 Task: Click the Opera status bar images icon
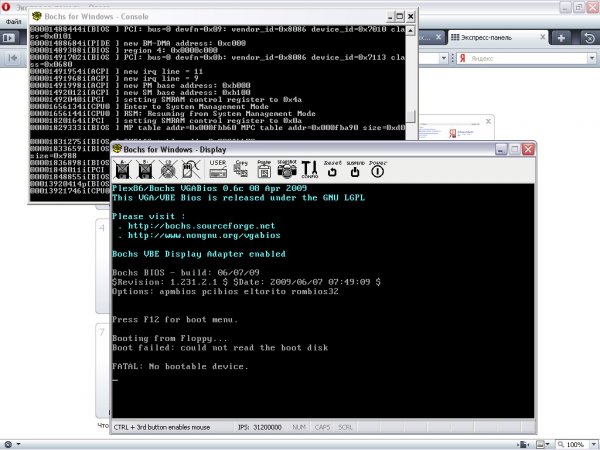coord(540,444)
